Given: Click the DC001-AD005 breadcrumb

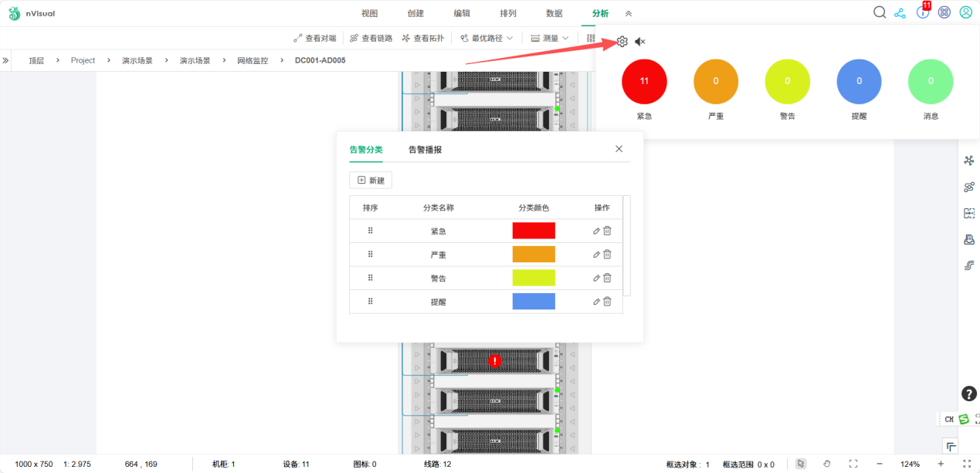Looking at the screenshot, I should (320, 60).
